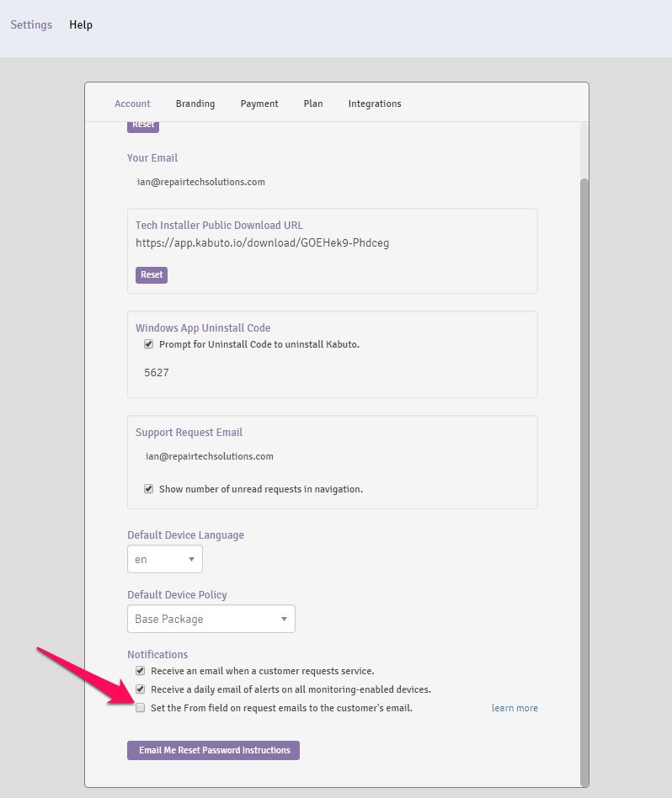This screenshot has width=672, height=798.
Task: Toggle Show number of unread requests checkbox
Action: point(149,488)
